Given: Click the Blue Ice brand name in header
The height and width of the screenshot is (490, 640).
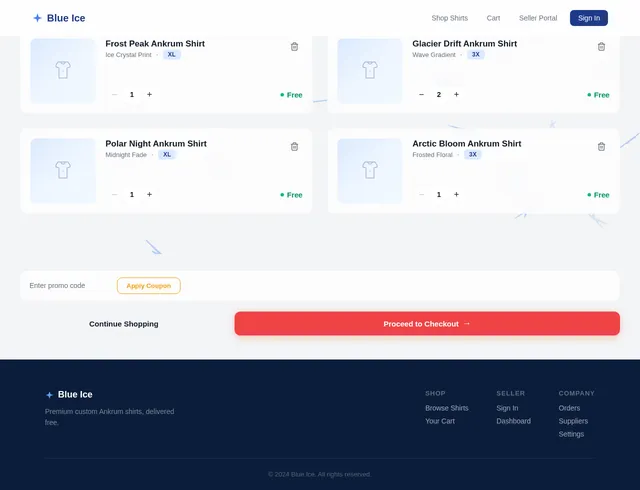Looking at the screenshot, I should coord(66,18).
